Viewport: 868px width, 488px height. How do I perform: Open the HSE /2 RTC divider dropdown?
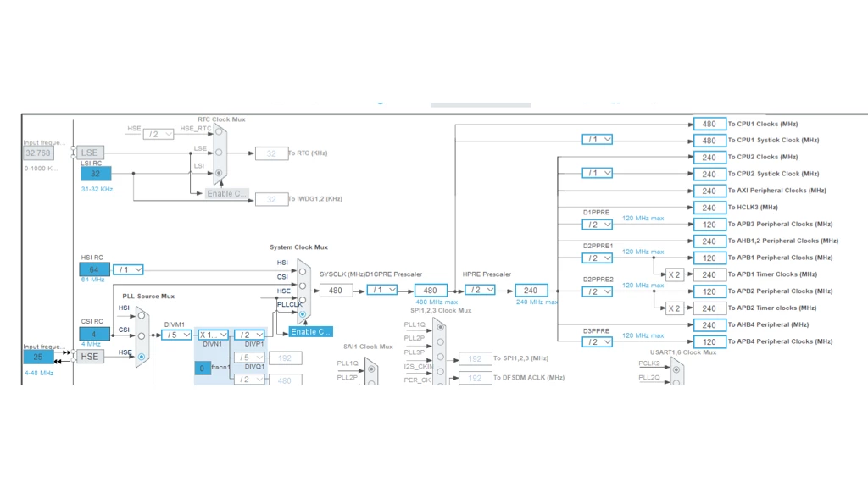click(159, 134)
